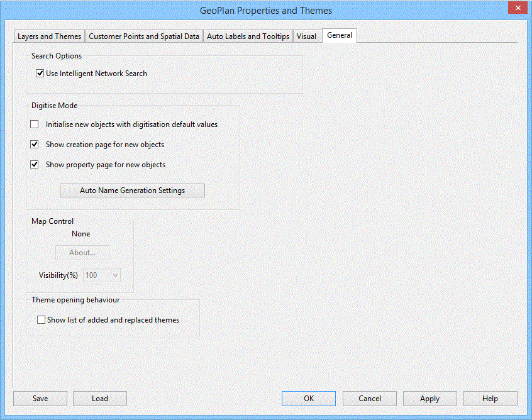This screenshot has width=532, height=420.
Task: Enable Show list of added and replaced themes
Action: (x=41, y=319)
